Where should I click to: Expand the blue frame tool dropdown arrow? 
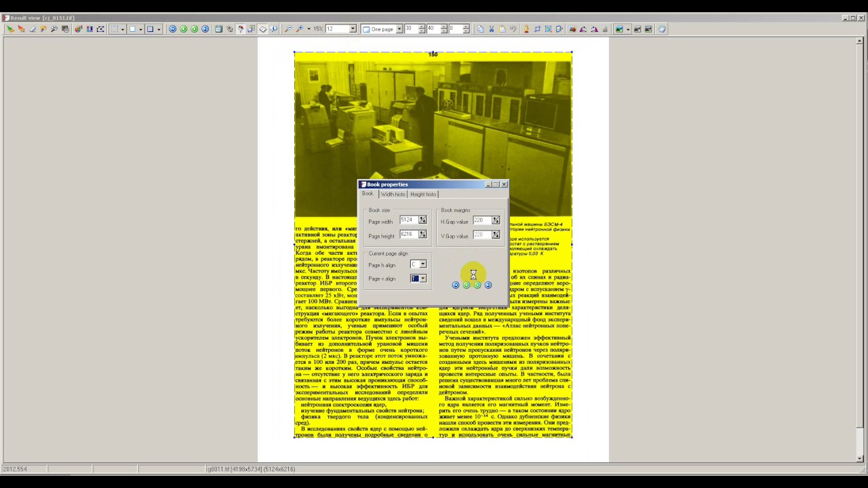(x=159, y=29)
